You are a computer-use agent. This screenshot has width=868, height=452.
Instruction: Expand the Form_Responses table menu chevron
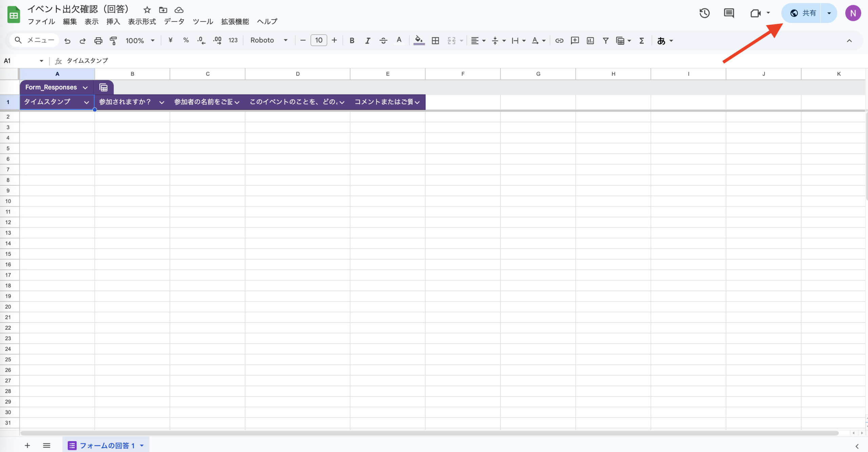85,87
